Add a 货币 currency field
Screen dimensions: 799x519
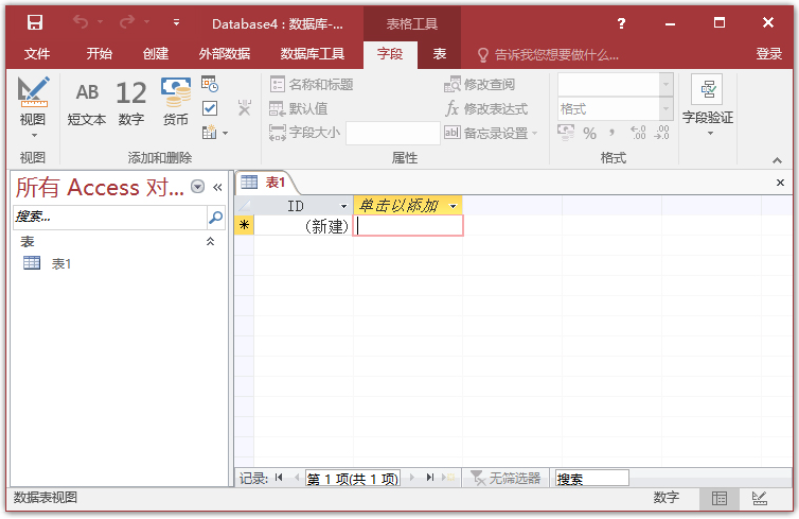176,102
